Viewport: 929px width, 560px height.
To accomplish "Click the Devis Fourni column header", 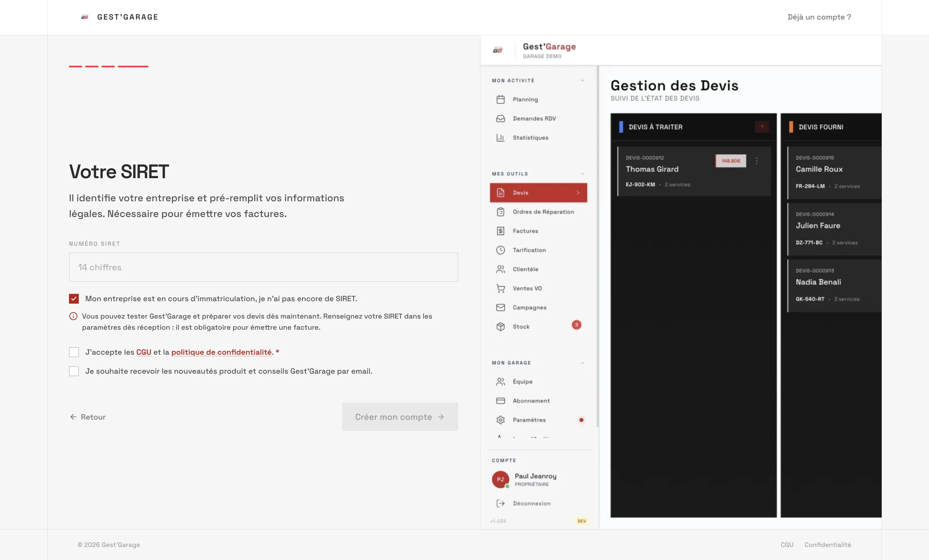I will coord(831,127).
